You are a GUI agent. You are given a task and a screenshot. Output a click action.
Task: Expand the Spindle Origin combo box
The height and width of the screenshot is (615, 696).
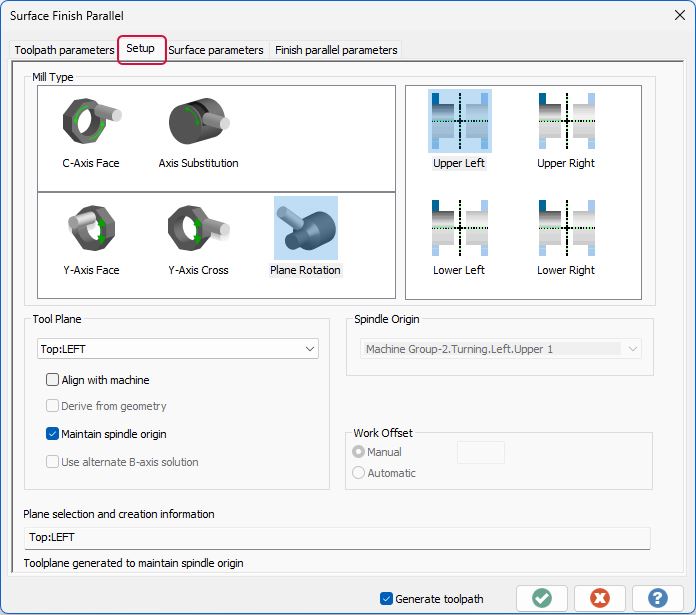pyautogui.click(x=500, y=349)
